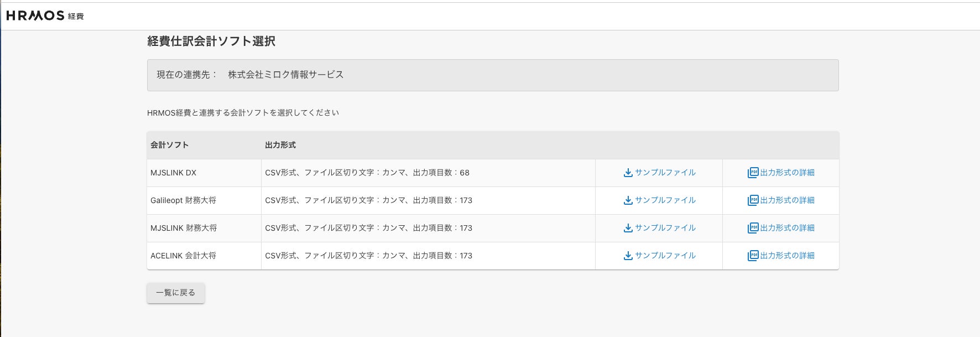Click download icon in MJSLINK DX row

[628, 173]
